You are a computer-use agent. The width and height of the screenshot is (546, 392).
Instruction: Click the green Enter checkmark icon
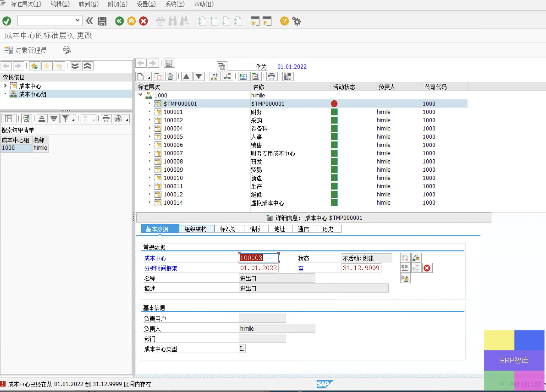7,21
